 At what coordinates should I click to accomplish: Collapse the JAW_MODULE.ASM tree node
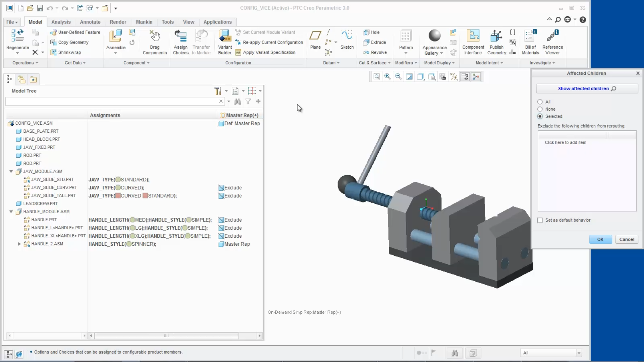(11, 171)
